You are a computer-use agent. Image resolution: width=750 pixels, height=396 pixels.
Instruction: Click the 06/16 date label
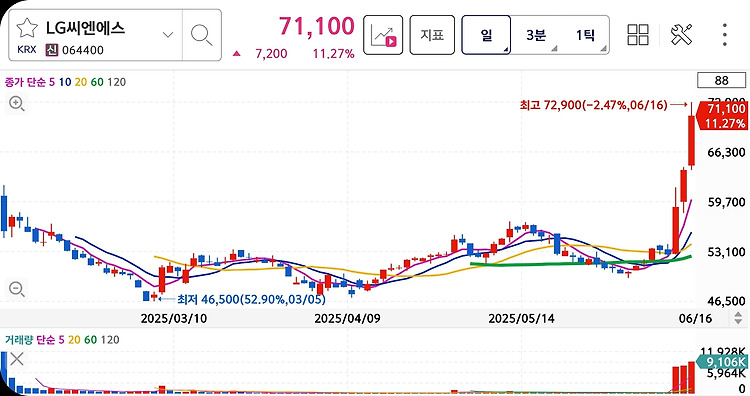coord(695,319)
